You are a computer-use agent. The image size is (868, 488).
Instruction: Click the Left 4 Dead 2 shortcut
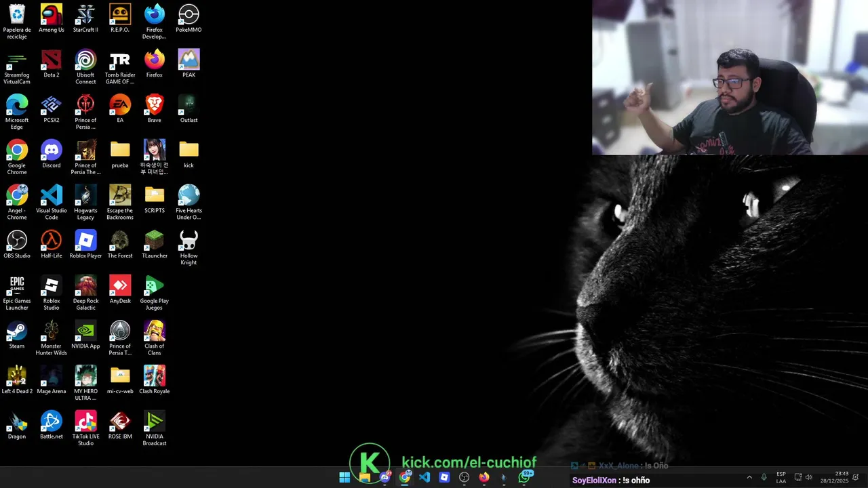17,380
